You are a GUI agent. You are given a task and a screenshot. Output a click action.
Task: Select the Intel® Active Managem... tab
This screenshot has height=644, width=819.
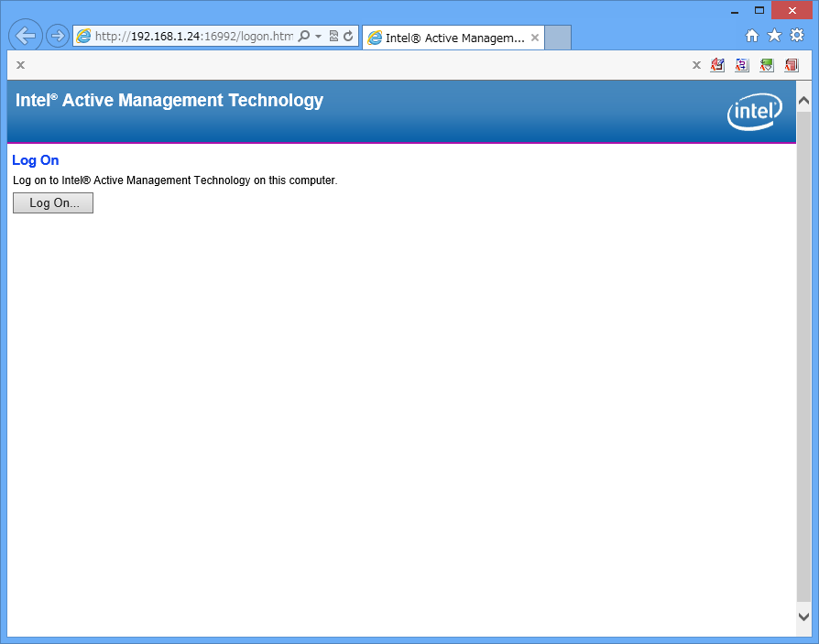453,38
